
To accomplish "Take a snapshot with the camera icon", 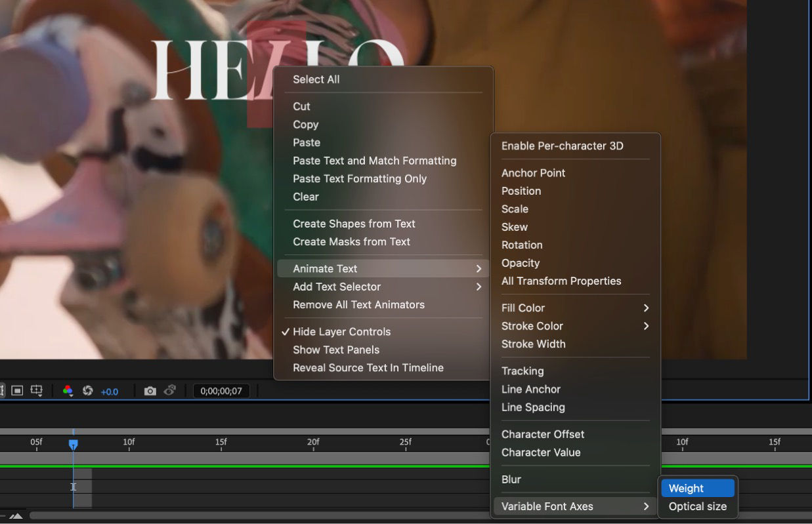I will click(x=150, y=390).
